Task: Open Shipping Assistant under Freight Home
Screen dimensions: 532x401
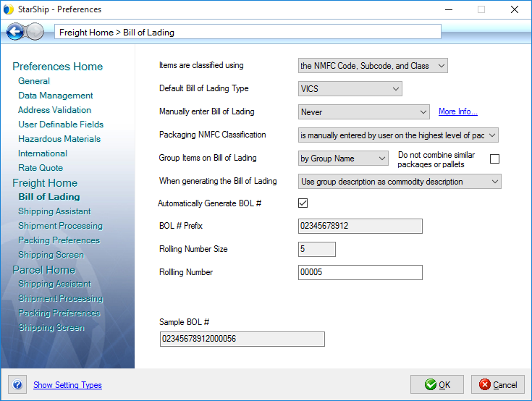Action: pyautogui.click(x=54, y=211)
